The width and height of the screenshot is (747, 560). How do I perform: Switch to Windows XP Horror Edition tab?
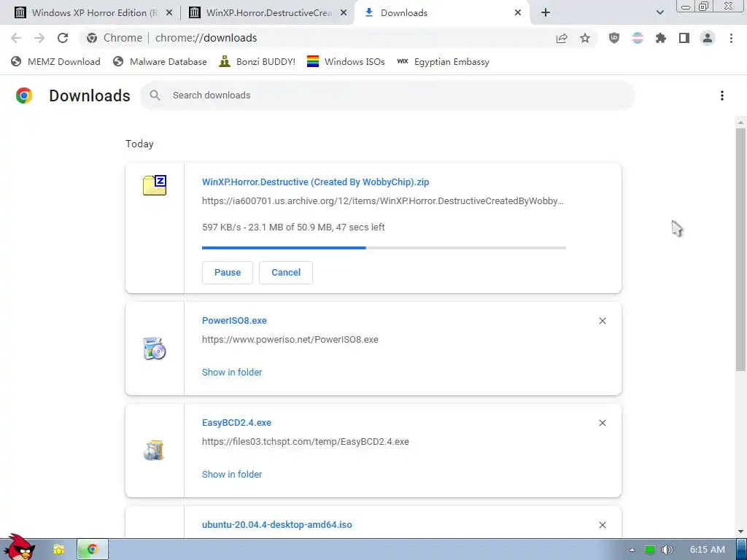(x=95, y=13)
